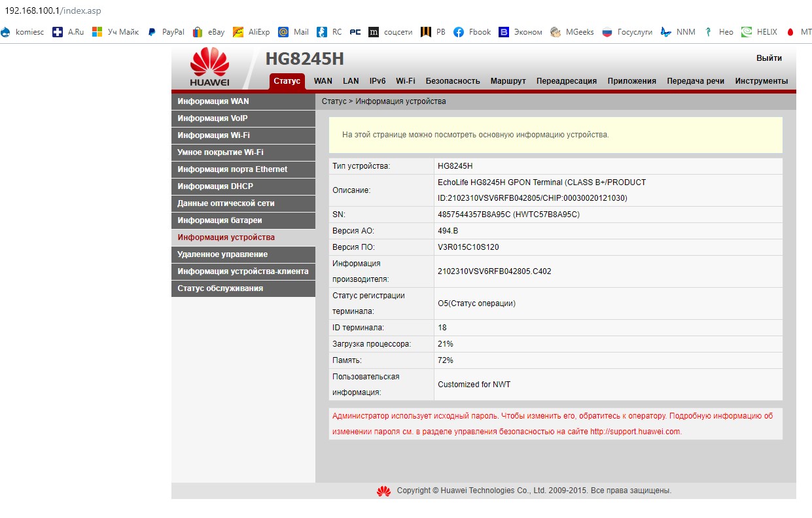Open the NNM bookmark
Viewport: 812px width, 518px height.
[678, 31]
